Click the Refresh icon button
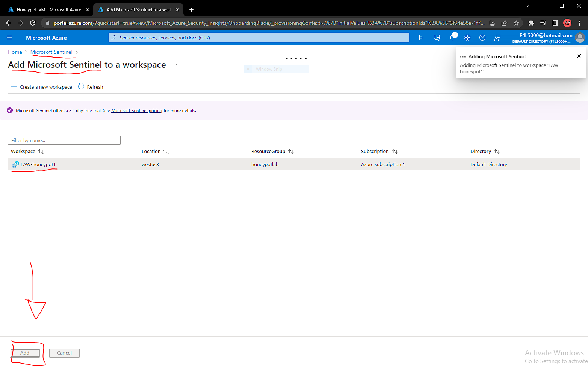 click(x=81, y=86)
